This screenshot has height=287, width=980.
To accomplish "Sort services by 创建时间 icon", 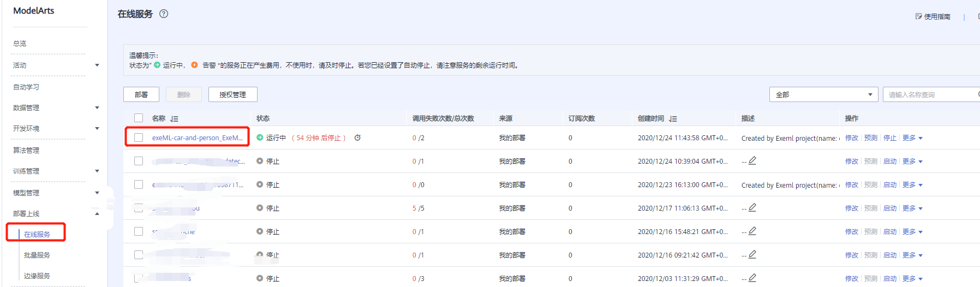I will click(x=673, y=119).
